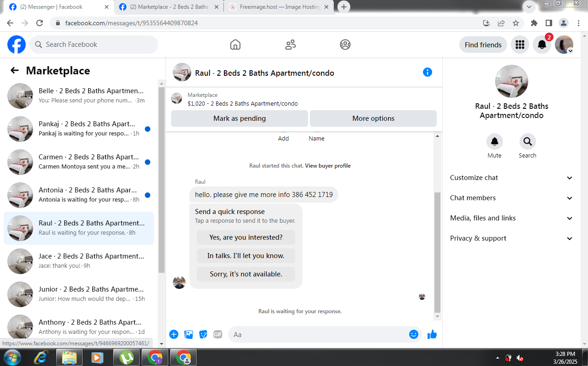Click the Find friends button
The height and width of the screenshot is (366, 588).
(483, 45)
